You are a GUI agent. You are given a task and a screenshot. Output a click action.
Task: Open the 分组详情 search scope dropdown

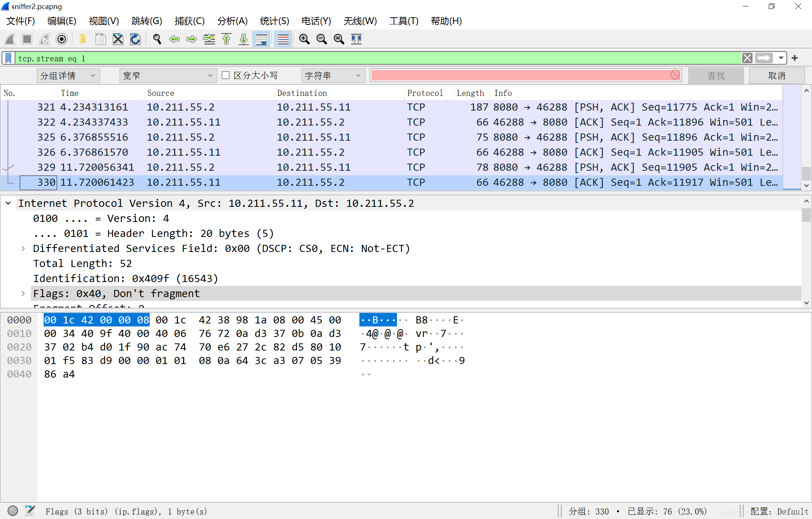coord(68,76)
